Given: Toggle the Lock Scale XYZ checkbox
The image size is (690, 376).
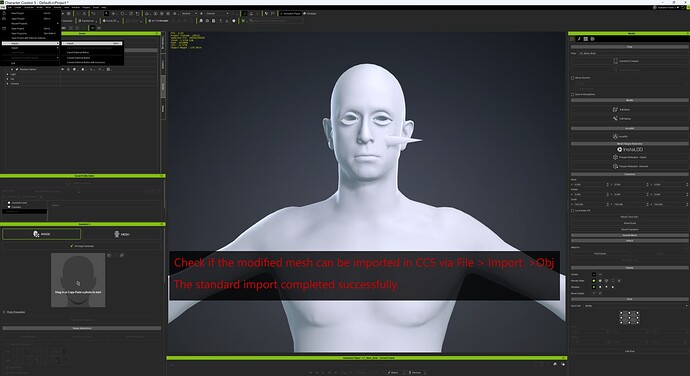Looking at the screenshot, I should click(x=573, y=210).
